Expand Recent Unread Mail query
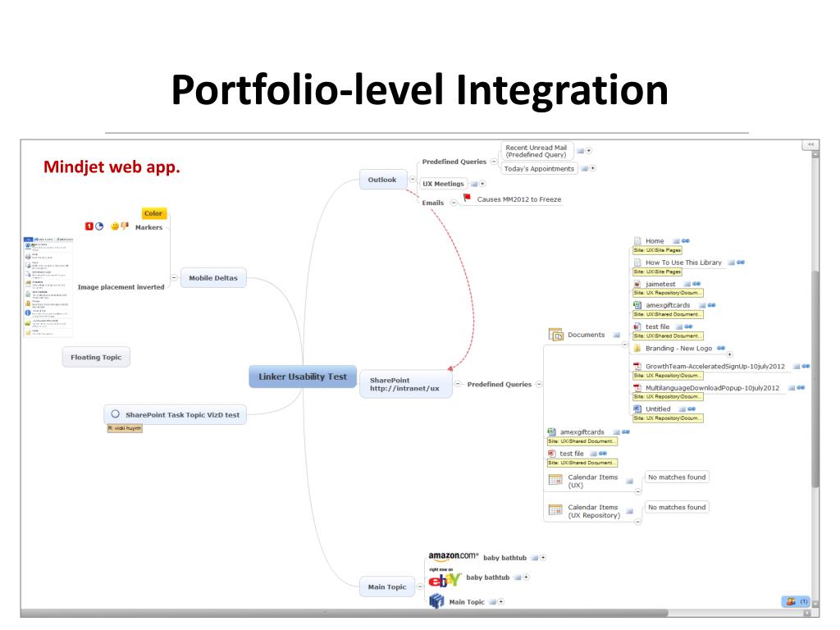Screen dimensions: 840x630 pyautogui.click(x=589, y=151)
